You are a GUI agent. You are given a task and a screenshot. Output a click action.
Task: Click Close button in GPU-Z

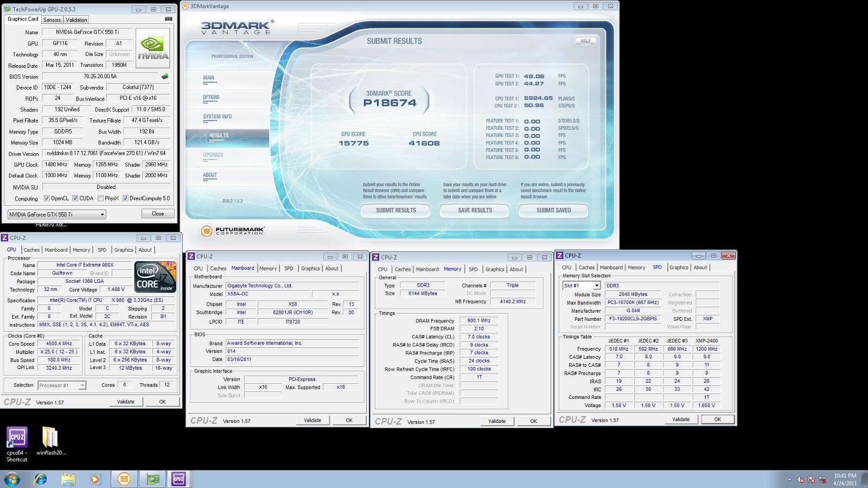click(158, 214)
